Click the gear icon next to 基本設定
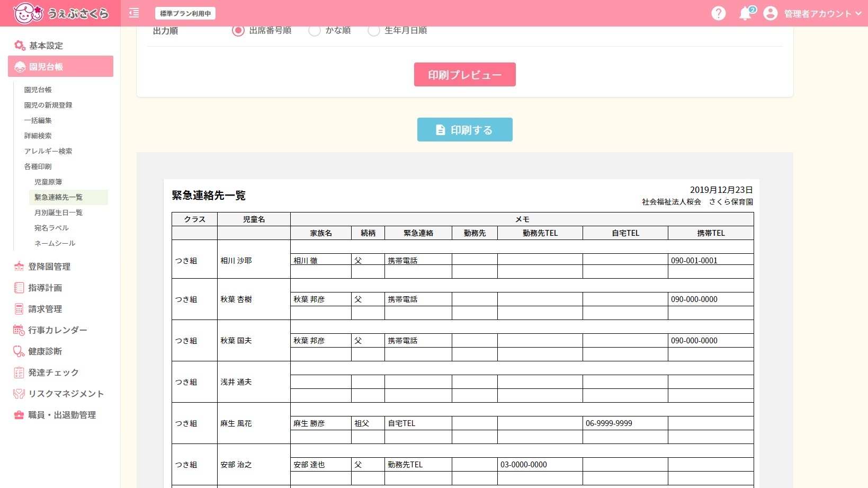 (20, 46)
